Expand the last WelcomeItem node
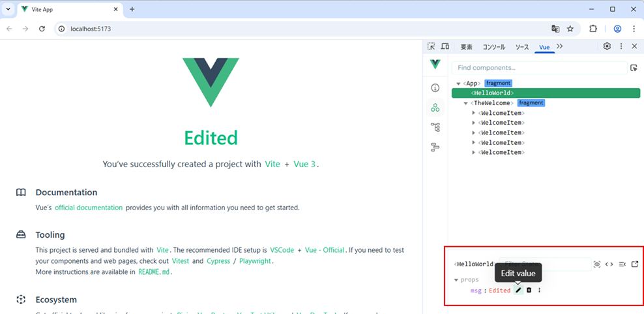 [474, 152]
